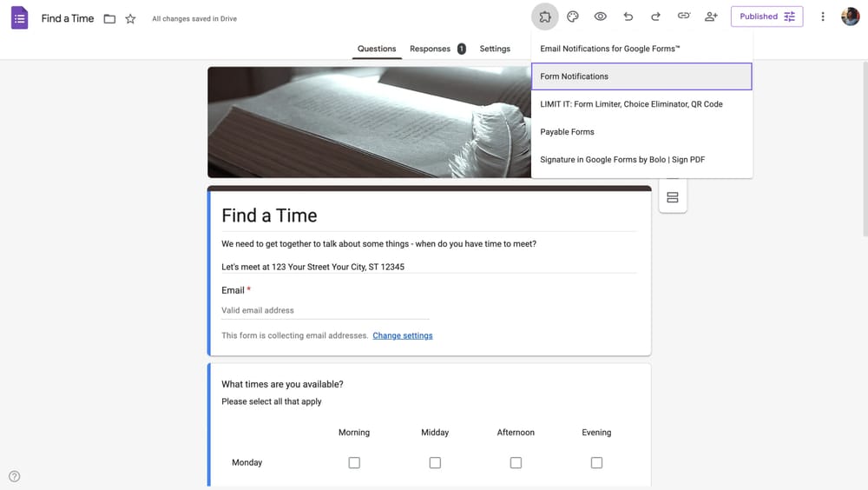Preview the form with the eye icon
The image size is (868, 490).
pyautogui.click(x=600, y=17)
